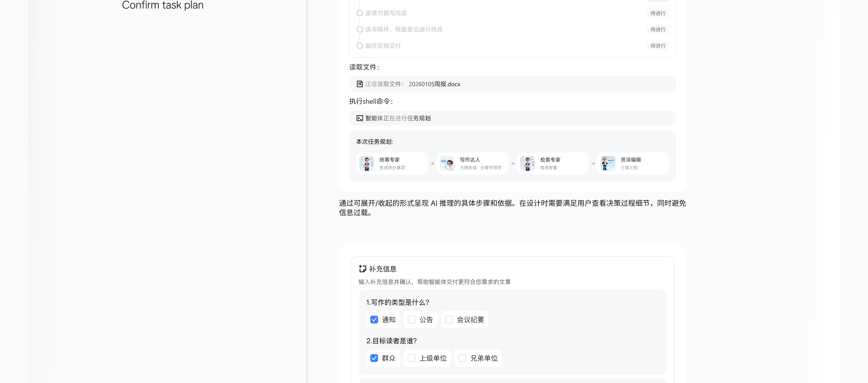Open the 检索专家 信息收集 card
This screenshot has width=868, height=383.
553,163
